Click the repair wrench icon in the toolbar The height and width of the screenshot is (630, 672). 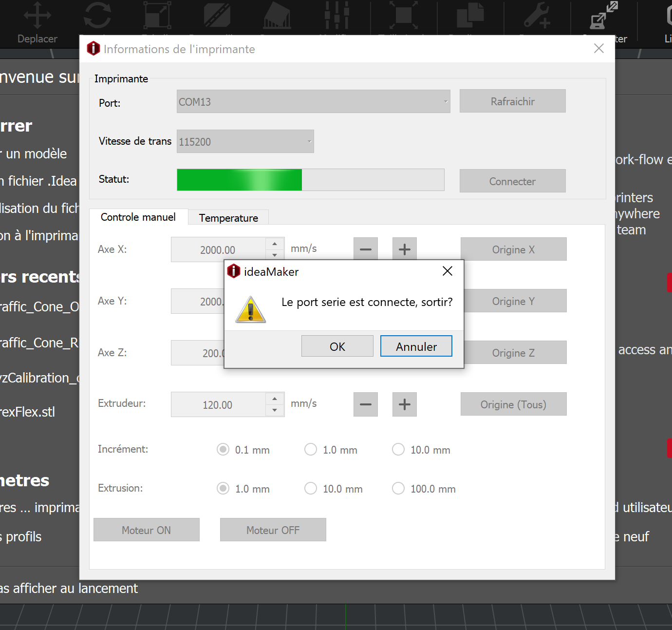pos(537,16)
